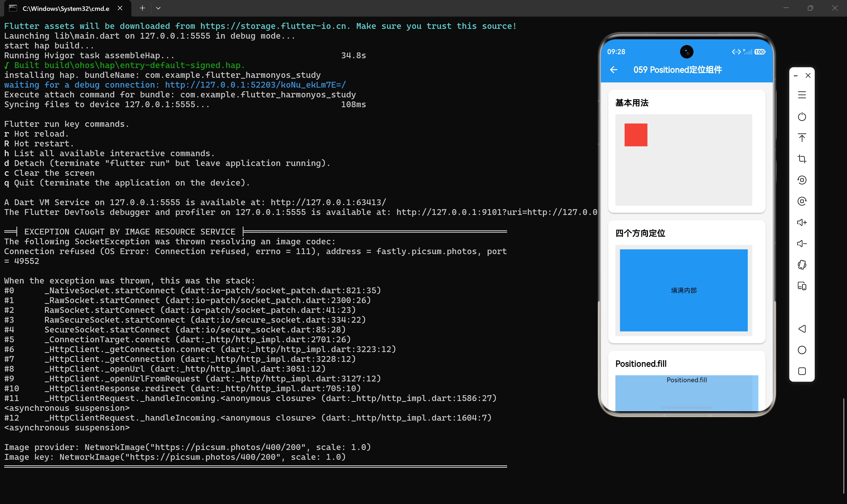The height and width of the screenshot is (504, 847).
Task: Minimize the emulator toolbar panel
Action: (x=795, y=76)
